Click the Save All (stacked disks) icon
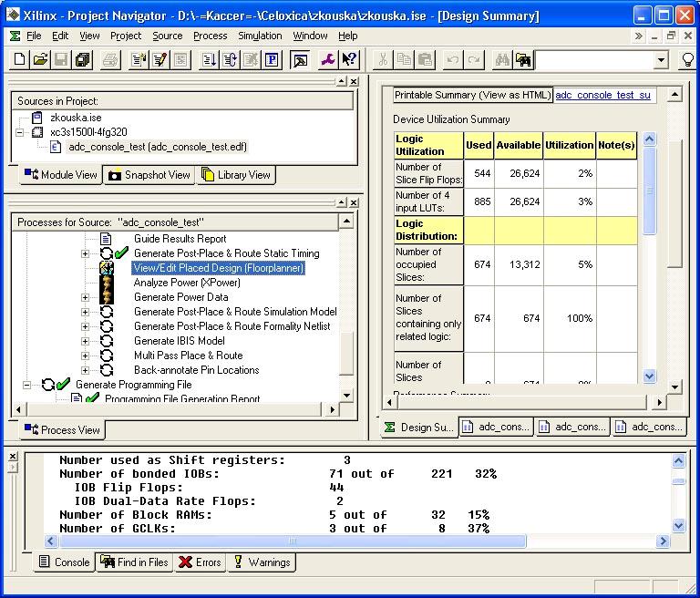 click(83, 59)
